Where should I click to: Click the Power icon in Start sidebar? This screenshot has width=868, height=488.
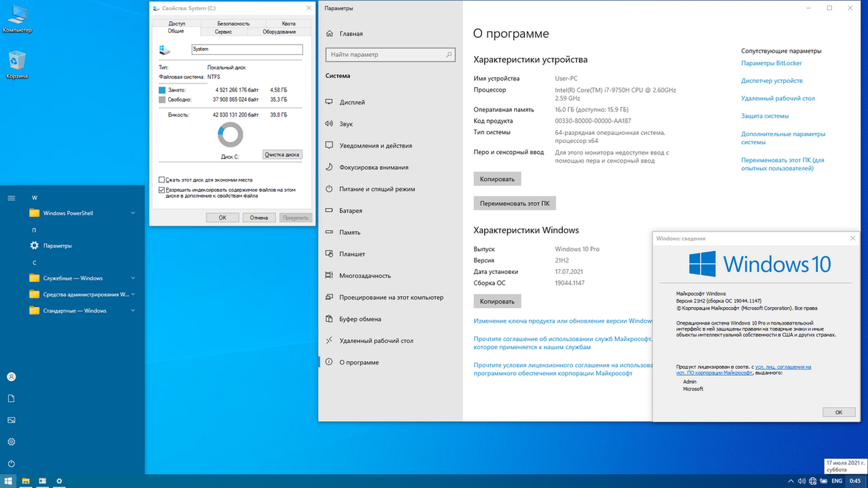[x=12, y=464]
